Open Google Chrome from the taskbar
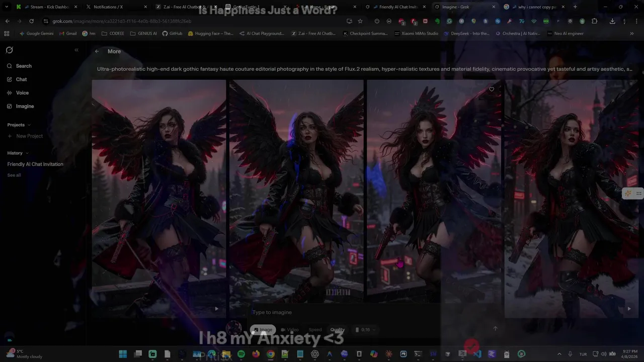The image size is (644, 362). point(271,354)
